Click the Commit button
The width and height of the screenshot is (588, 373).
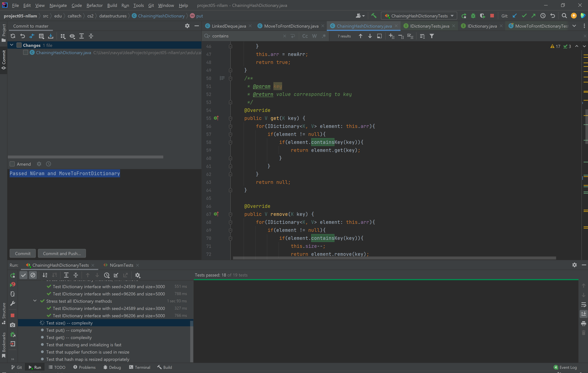click(23, 254)
